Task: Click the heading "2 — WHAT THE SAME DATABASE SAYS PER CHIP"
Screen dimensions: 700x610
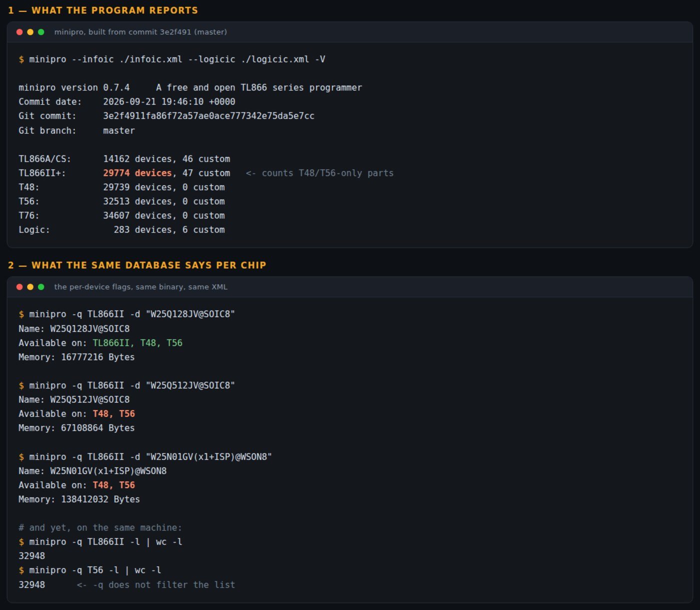Action: coord(137,265)
